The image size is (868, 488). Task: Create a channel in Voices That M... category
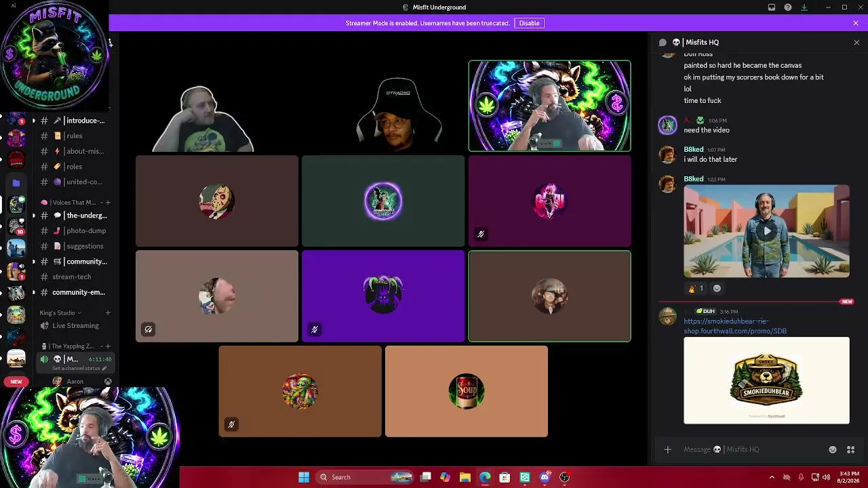(108, 202)
